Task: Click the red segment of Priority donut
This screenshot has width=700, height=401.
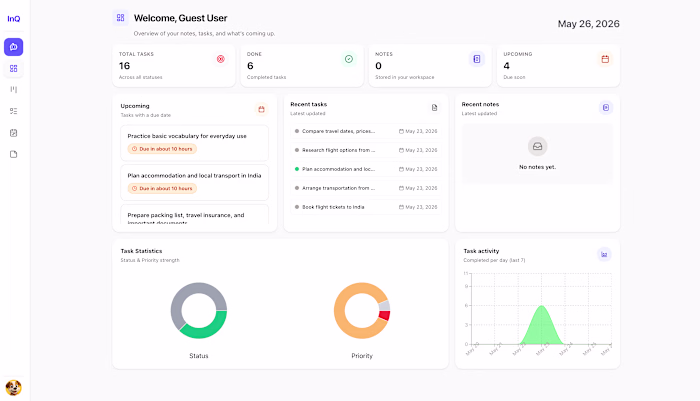Action: coord(384,316)
